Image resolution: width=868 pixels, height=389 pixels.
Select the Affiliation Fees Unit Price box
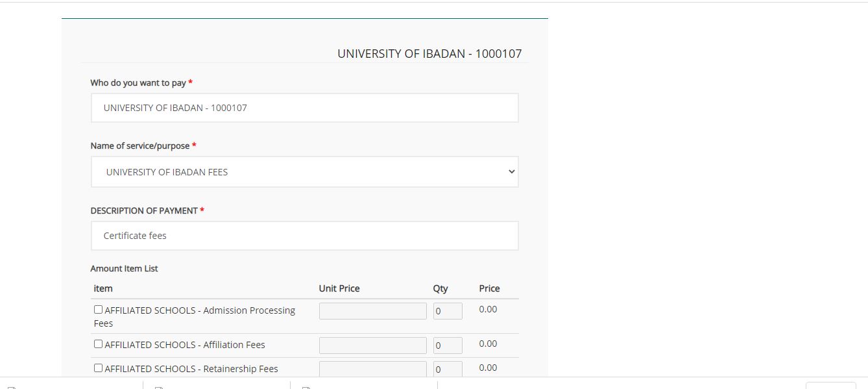point(372,345)
